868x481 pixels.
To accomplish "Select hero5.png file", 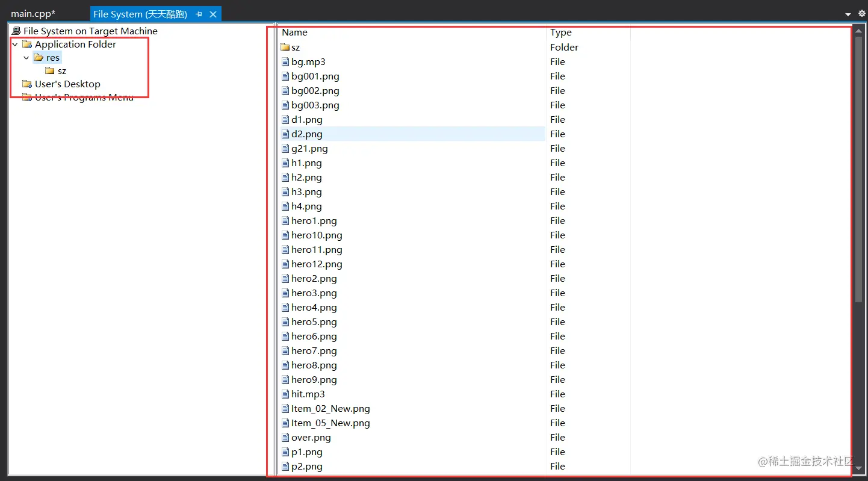I will click(314, 321).
